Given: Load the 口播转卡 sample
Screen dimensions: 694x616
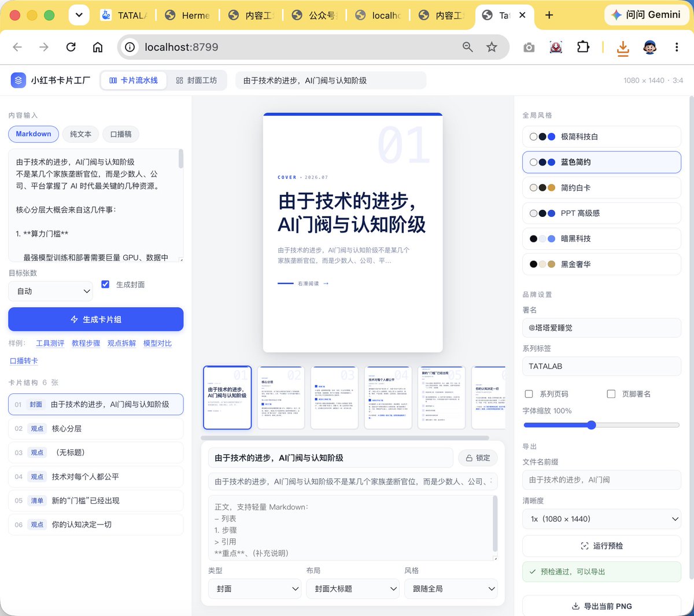Looking at the screenshot, I should click(24, 361).
